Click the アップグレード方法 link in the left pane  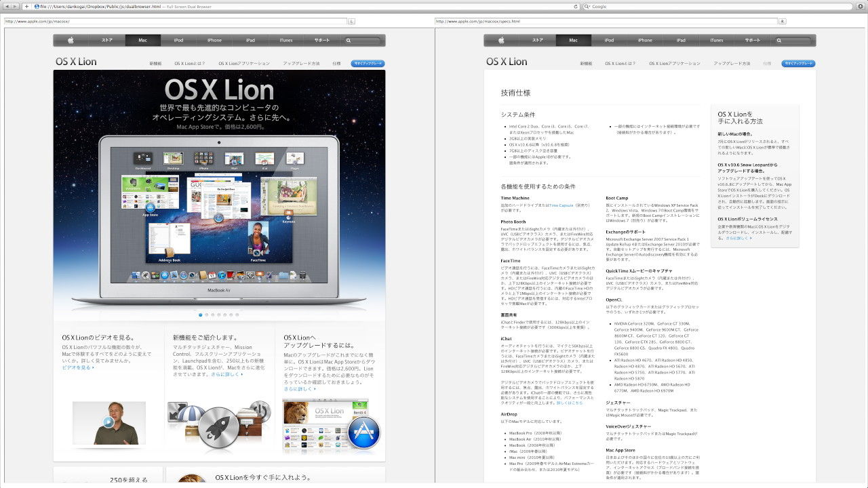301,63
